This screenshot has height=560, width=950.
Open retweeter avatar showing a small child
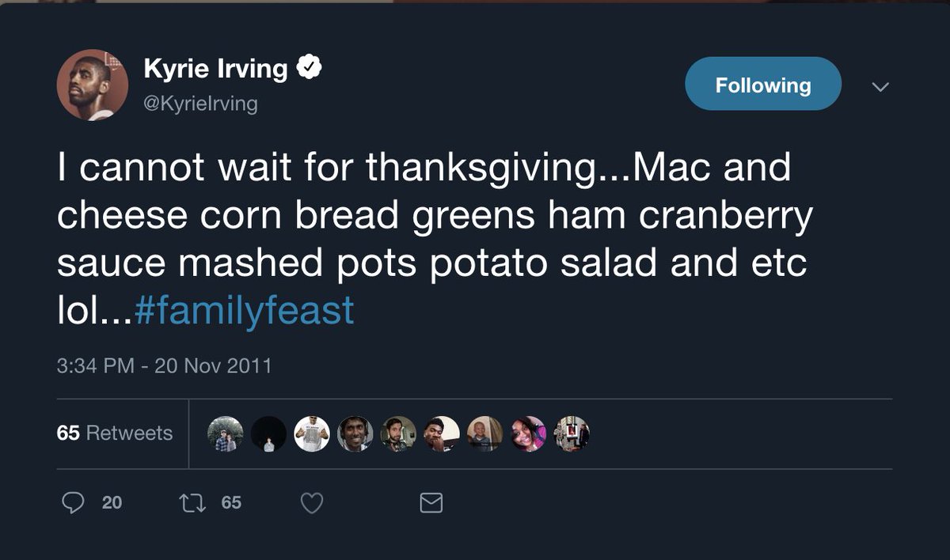[484, 433]
